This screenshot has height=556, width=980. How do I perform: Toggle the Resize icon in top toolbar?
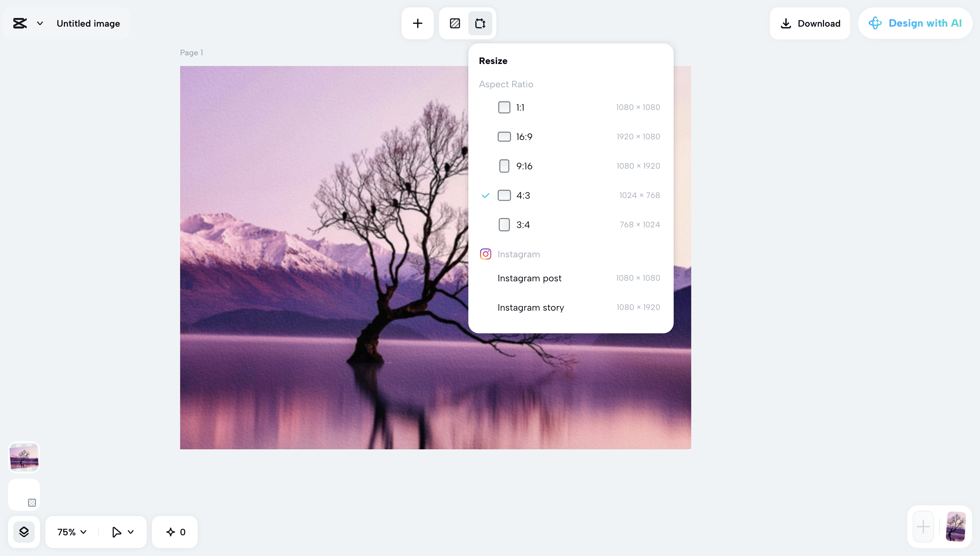480,23
